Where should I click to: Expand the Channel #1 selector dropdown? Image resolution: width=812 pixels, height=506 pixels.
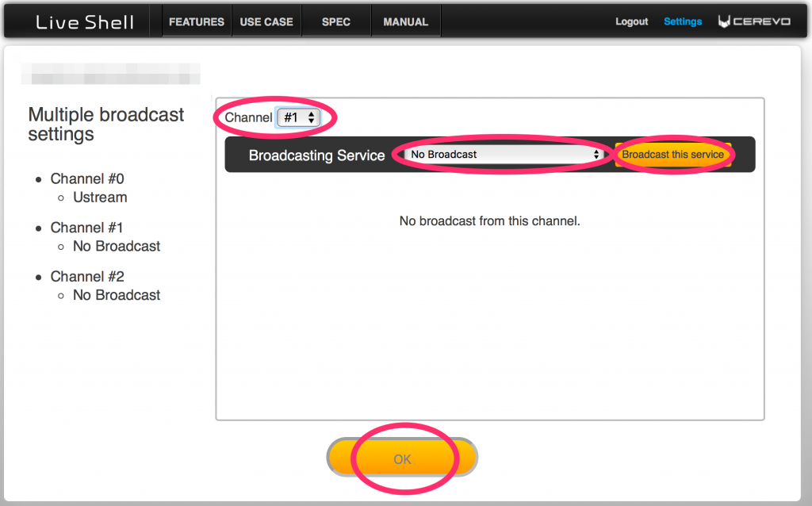299,117
